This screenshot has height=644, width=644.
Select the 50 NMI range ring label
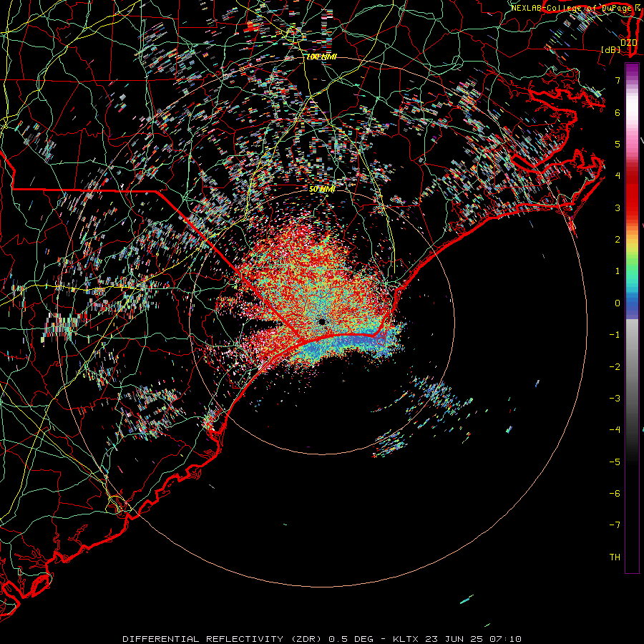point(322,189)
